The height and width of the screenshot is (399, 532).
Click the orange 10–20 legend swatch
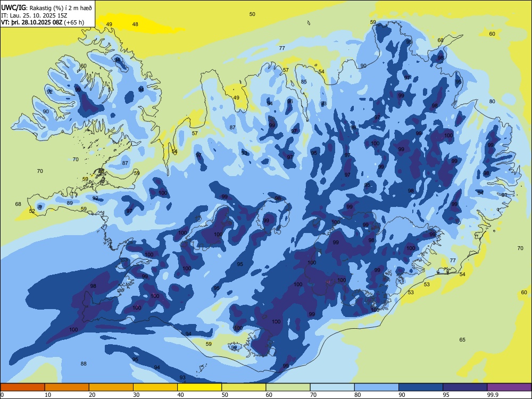(67, 387)
